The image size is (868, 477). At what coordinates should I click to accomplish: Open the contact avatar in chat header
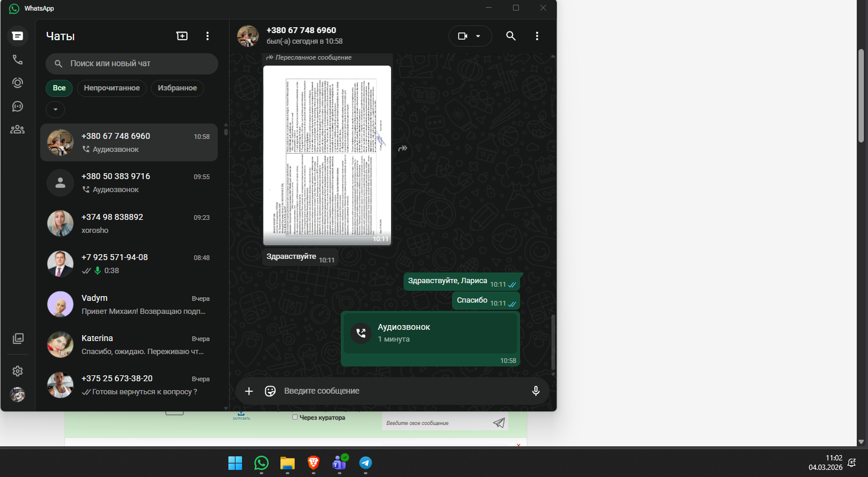click(248, 36)
